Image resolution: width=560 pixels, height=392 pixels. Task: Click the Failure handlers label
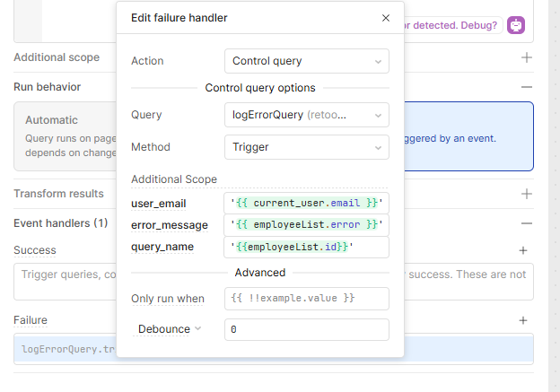(31, 320)
